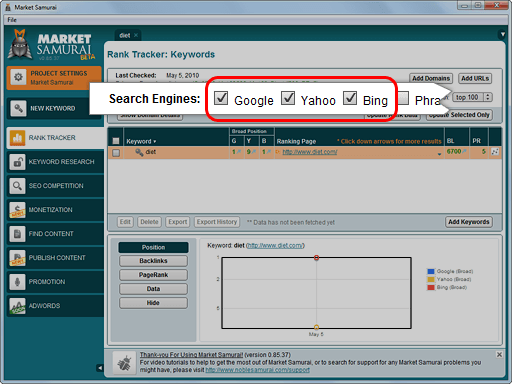Click the yellow Yahoo (Broad) legend swatch
Viewport: 512px width, 384px height.
pyautogui.click(x=431, y=279)
